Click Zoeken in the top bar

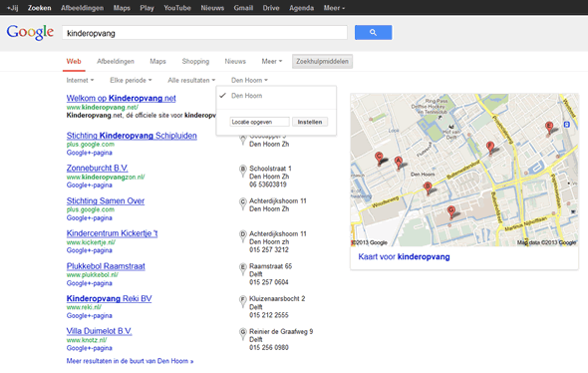click(x=40, y=8)
